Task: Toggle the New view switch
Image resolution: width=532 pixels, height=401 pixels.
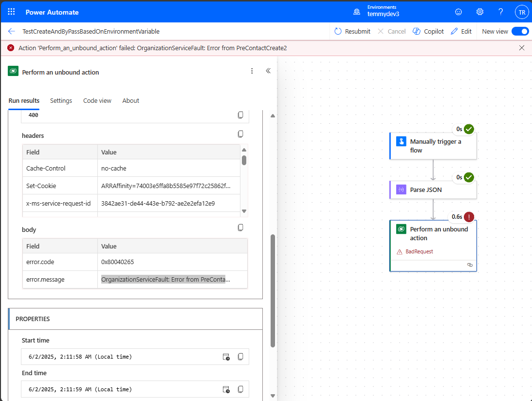Action: [520, 31]
